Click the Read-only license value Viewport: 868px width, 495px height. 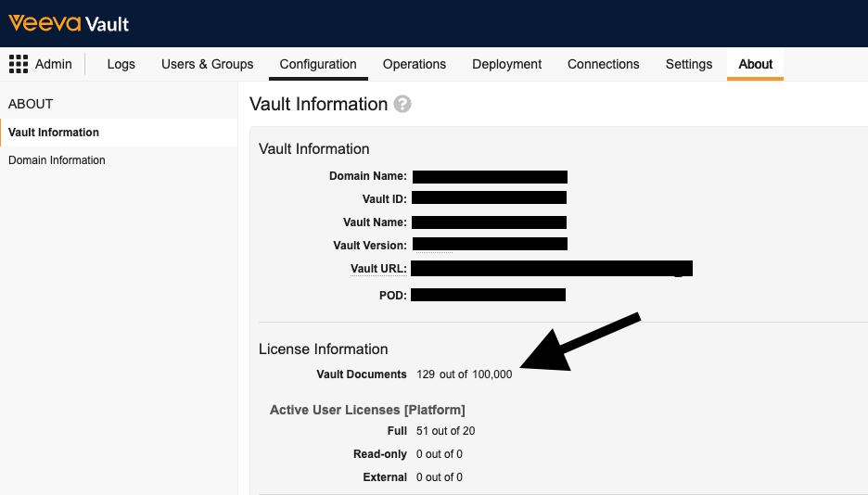pyautogui.click(x=440, y=454)
